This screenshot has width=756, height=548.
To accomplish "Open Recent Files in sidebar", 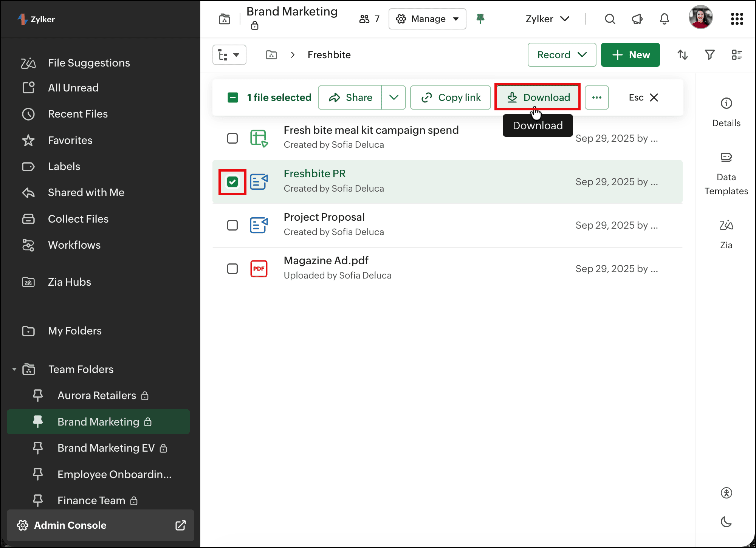I will click(x=77, y=114).
